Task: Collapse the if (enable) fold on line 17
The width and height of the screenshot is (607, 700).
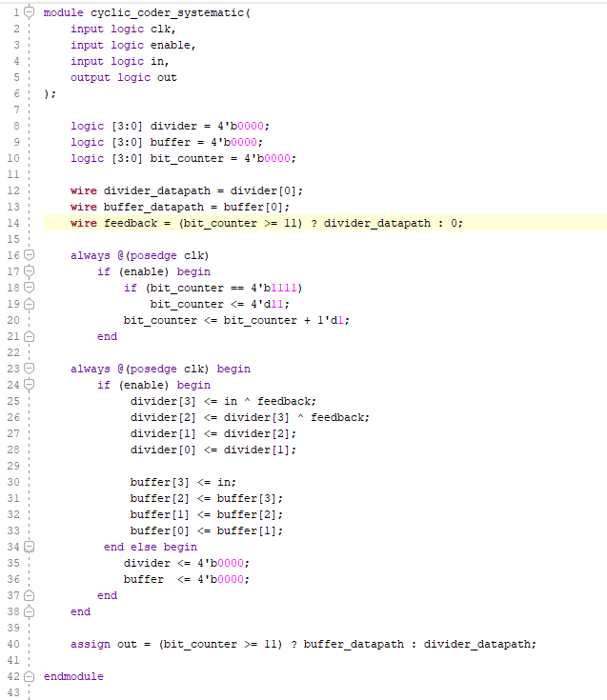Action: (29, 271)
